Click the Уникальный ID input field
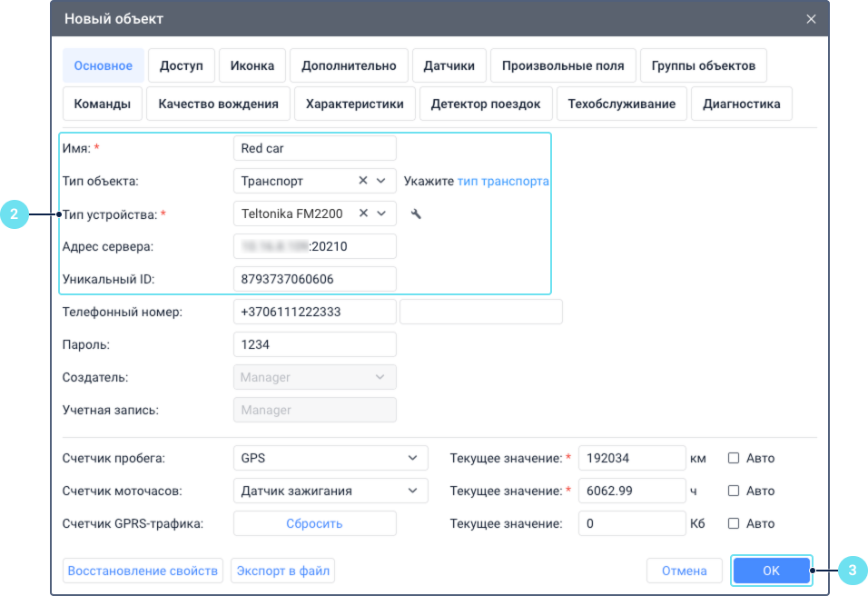 (314, 279)
